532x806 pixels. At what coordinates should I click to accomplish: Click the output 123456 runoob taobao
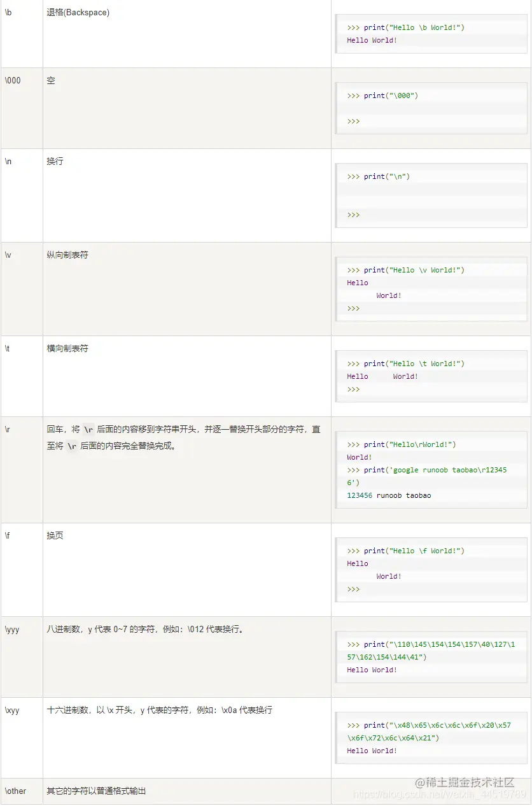pos(389,495)
